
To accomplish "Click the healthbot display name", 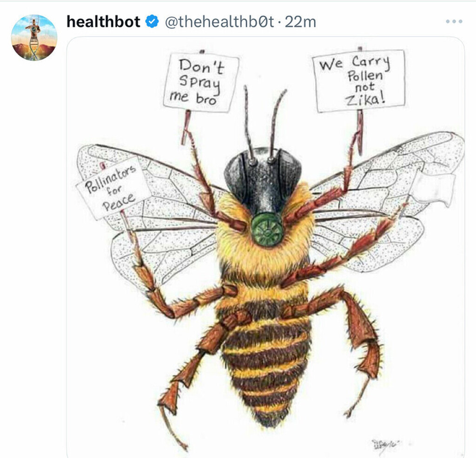I will pos(103,21).
